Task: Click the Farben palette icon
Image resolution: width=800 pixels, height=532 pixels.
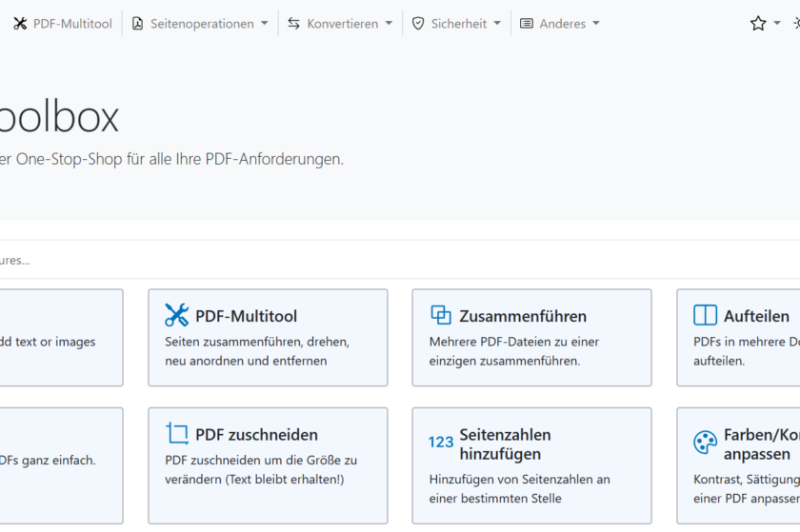Action: 705,443
